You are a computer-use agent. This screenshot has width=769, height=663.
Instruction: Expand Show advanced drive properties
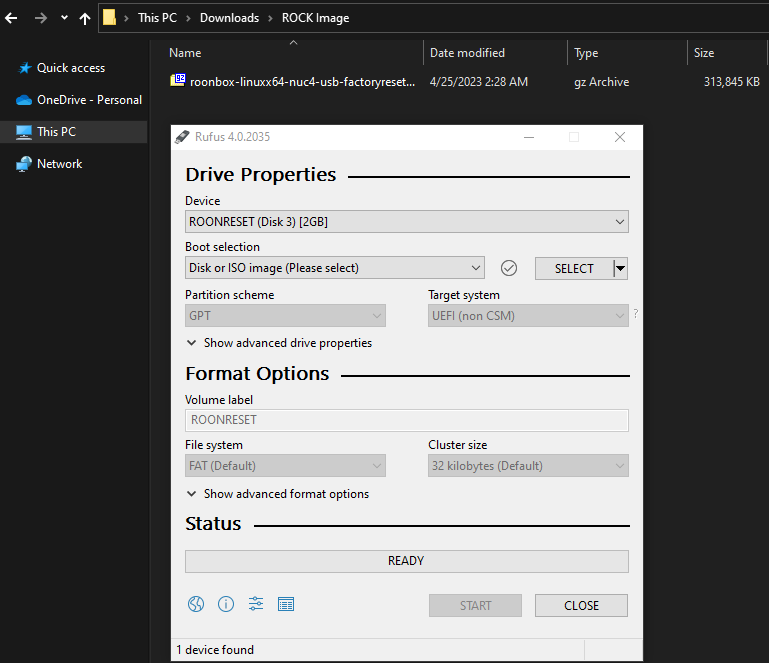tap(279, 343)
